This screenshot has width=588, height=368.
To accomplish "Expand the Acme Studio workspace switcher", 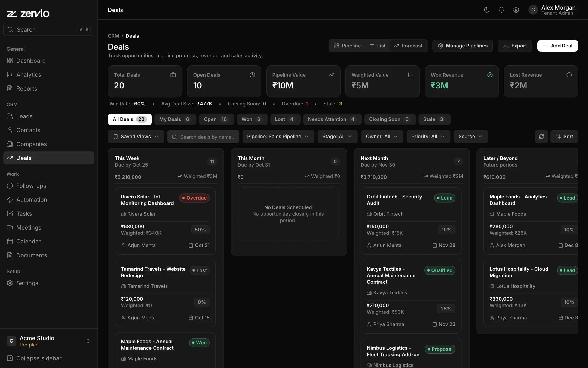I will tap(49, 341).
